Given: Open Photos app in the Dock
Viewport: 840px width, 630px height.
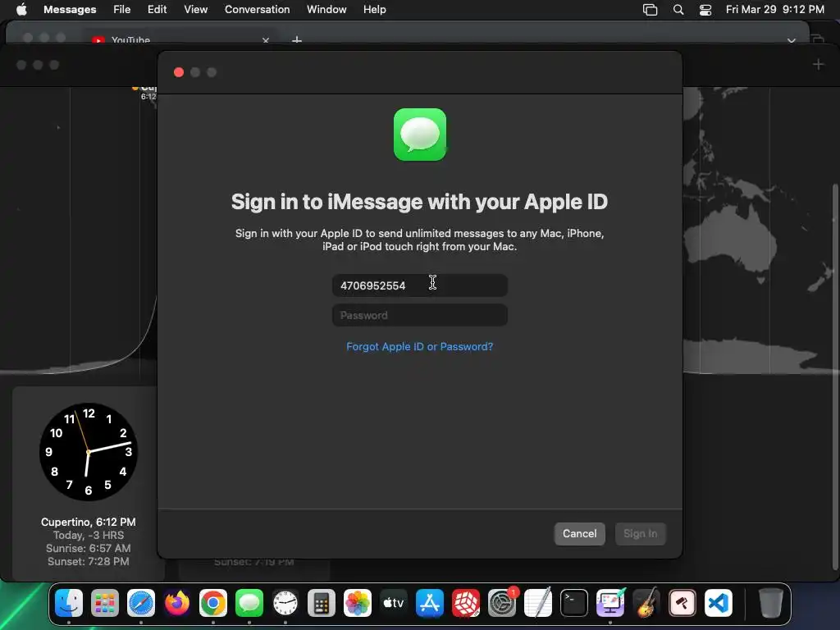Looking at the screenshot, I should click(358, 603).
